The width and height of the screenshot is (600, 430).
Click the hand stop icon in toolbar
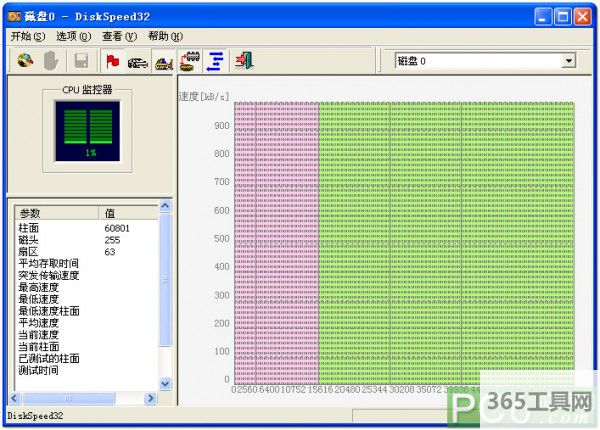point(50,61)
